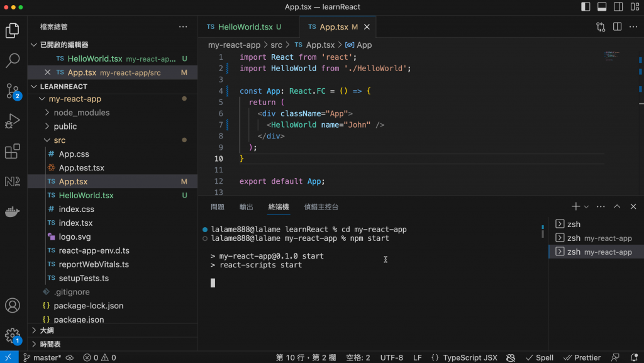Switch to 問題 panel tab

[x=218, y=207]
